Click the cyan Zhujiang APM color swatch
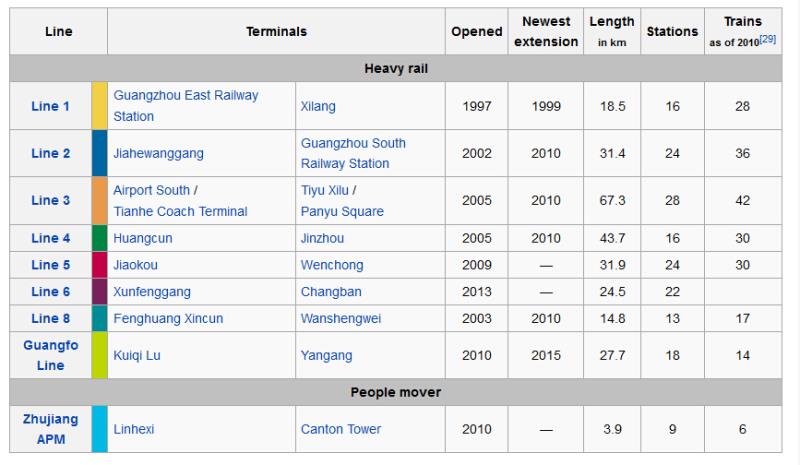This screenshot has width=800, height=465. coord(99,429)
